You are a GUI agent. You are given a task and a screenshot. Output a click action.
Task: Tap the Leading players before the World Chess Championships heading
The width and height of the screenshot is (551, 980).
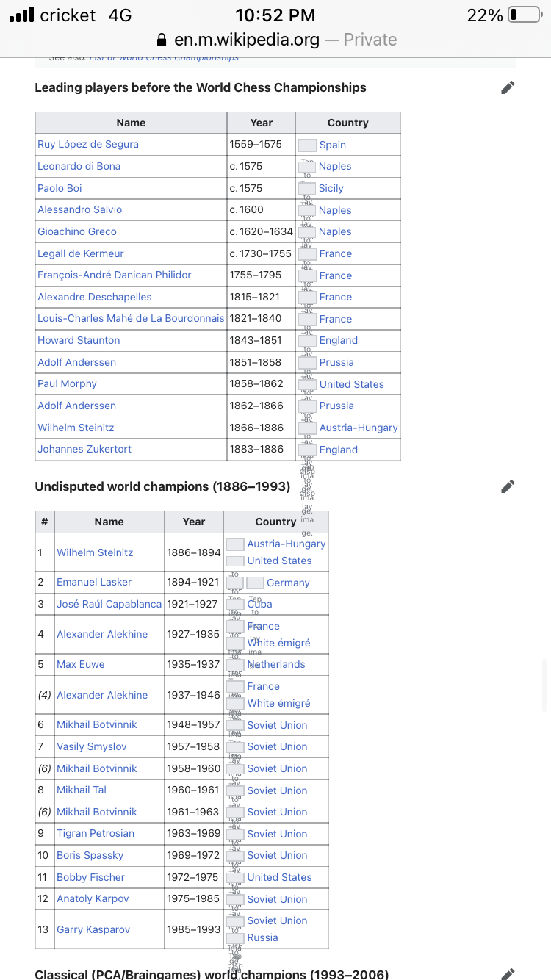[x=201, y=87]
